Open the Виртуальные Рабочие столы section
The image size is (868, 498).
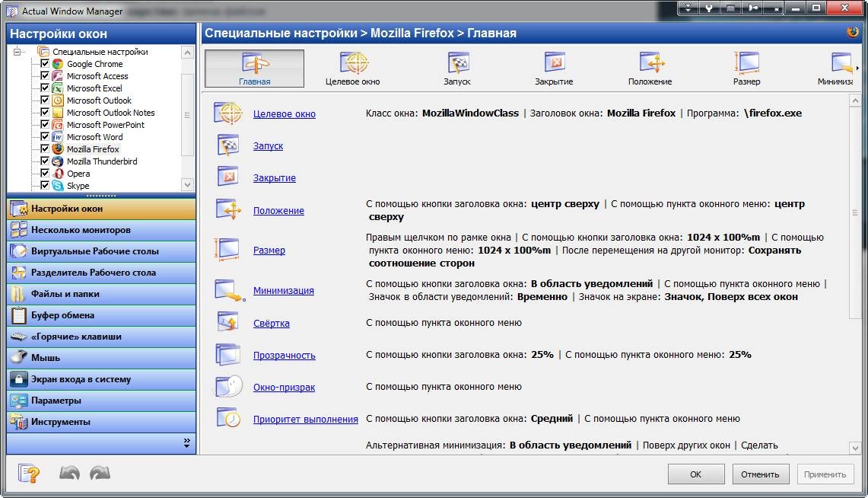click(x=101, y=251)
